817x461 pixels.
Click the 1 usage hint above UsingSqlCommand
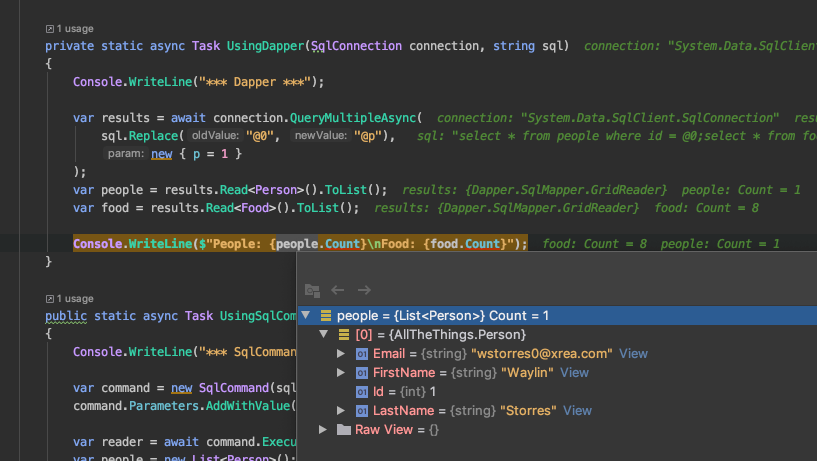click(75, 298)
